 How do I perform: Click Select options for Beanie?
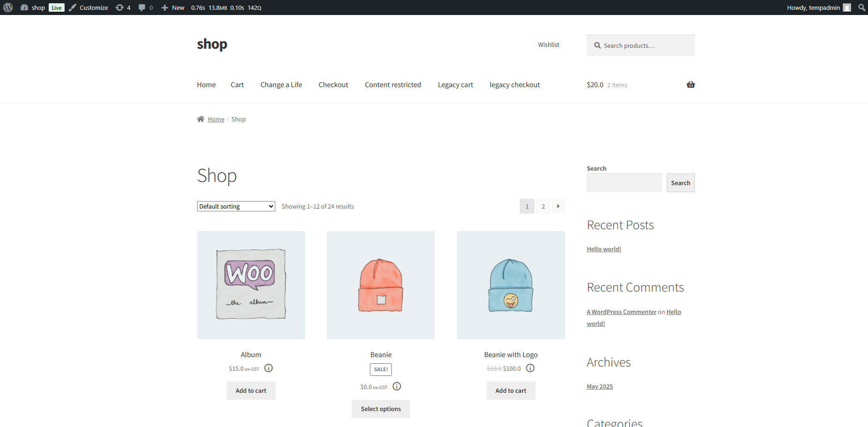point(381,409)
